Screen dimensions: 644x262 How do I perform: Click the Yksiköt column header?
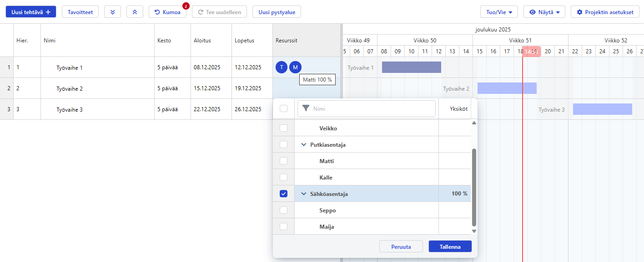coord(455,108)
